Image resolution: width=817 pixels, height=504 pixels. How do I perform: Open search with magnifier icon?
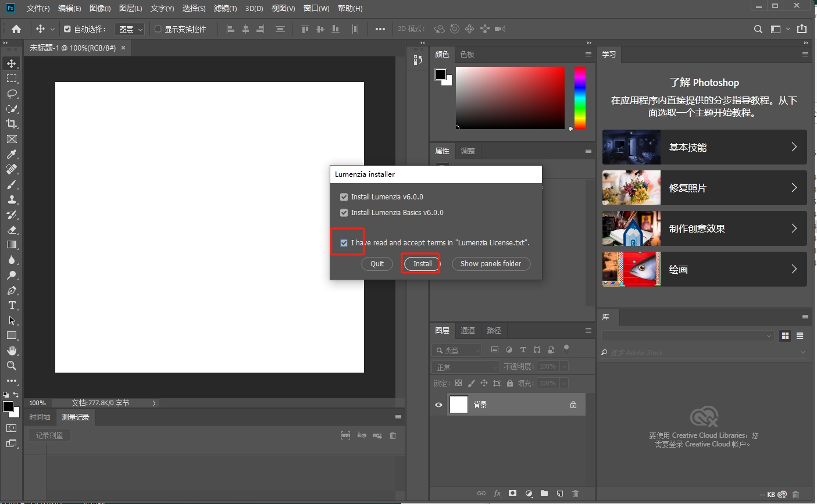point(758,29)
